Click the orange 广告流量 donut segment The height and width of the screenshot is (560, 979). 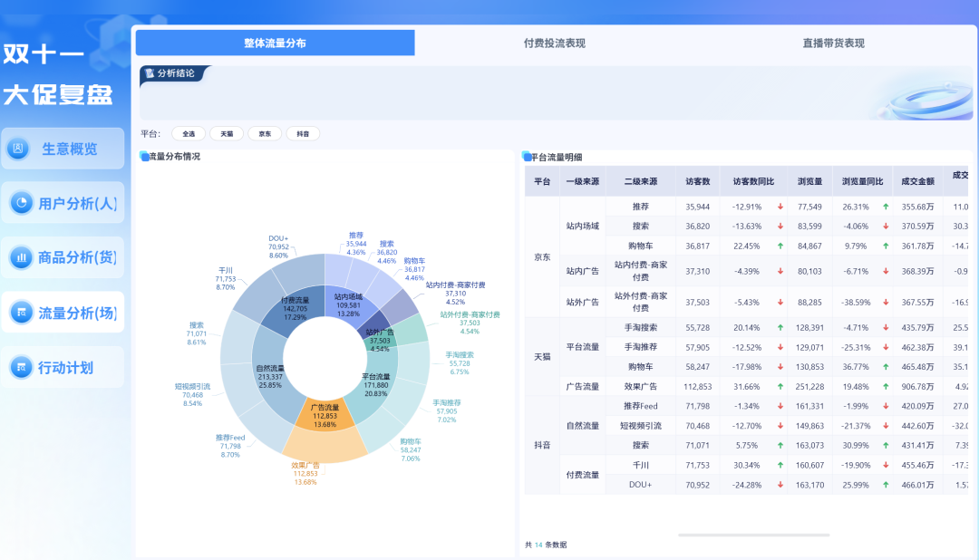[325, 413]
